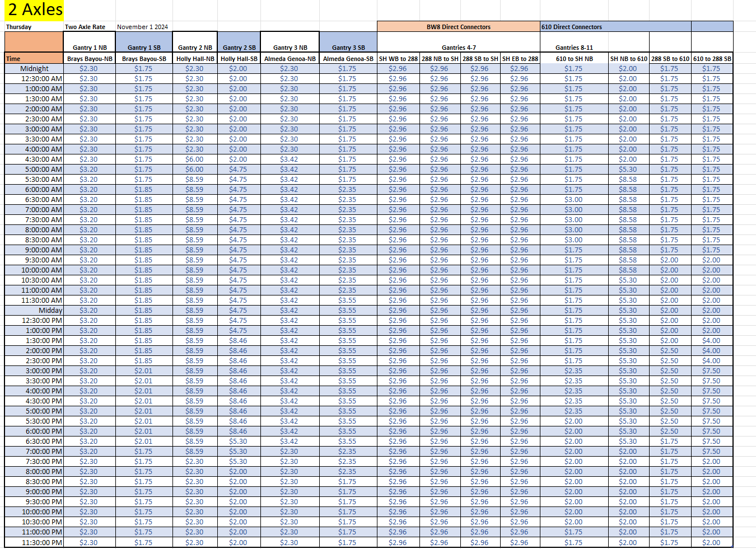Select $5.30 Holly Hall-SB rate at 6:30:00 PM
Screen dimensions: 756x549
click(239, 441)
